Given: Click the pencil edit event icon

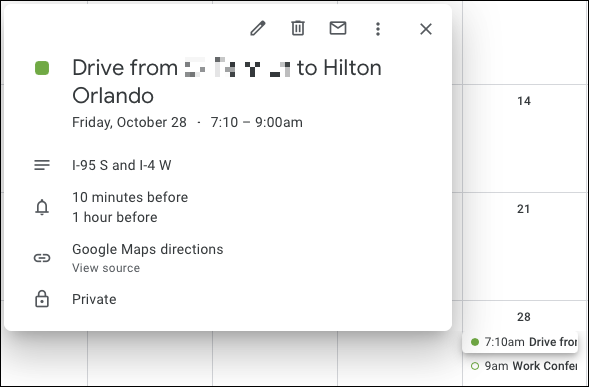Looking at the screenshot, I should click(258, 29).
